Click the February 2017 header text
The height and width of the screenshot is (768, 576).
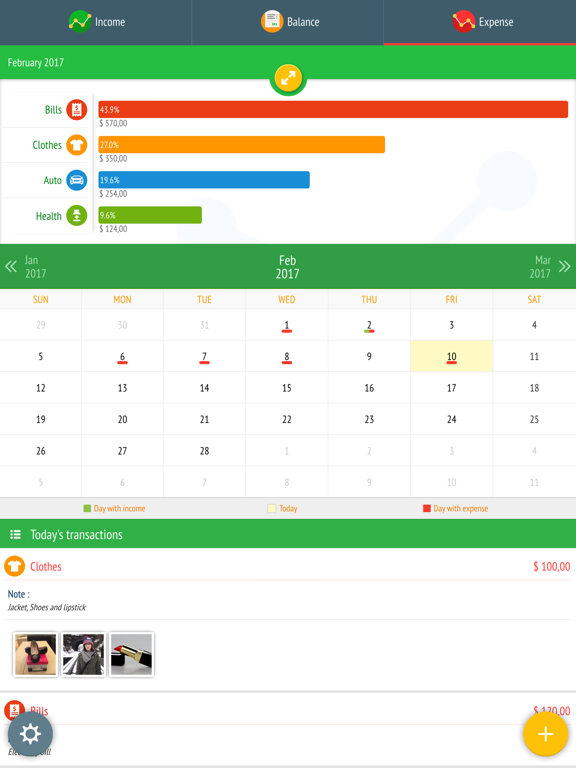(x=36, y=63)
